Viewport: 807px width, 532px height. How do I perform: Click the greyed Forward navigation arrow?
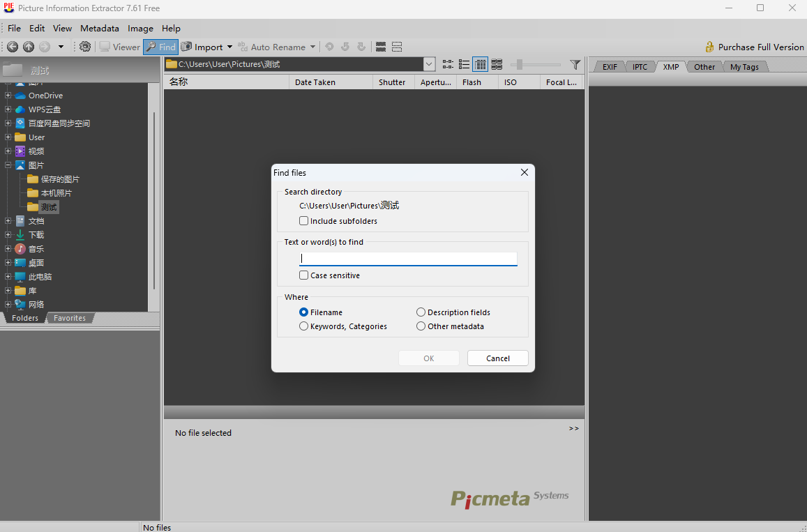(45, 47)
